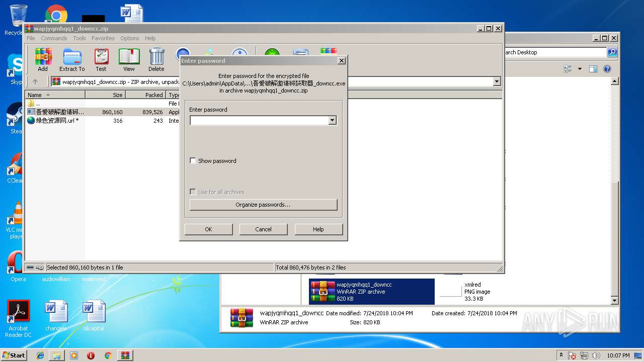
Task: Click the Opera icon in the taskbar
Action: coord(91,355)
